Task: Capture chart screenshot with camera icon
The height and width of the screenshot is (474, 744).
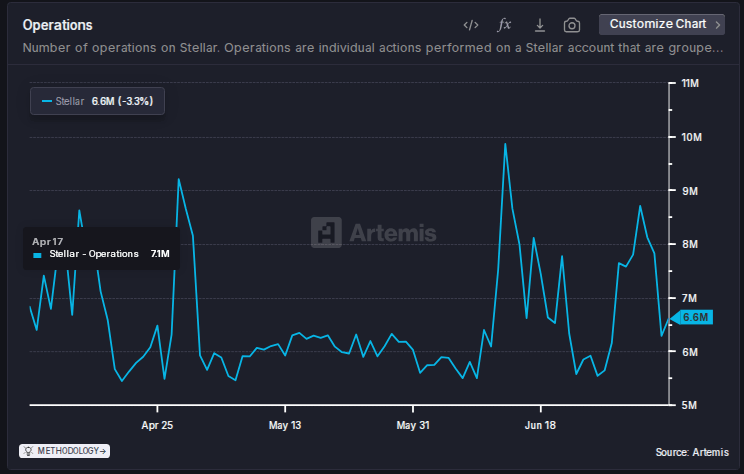Action: pyautogui.click(x=572, y=25)
